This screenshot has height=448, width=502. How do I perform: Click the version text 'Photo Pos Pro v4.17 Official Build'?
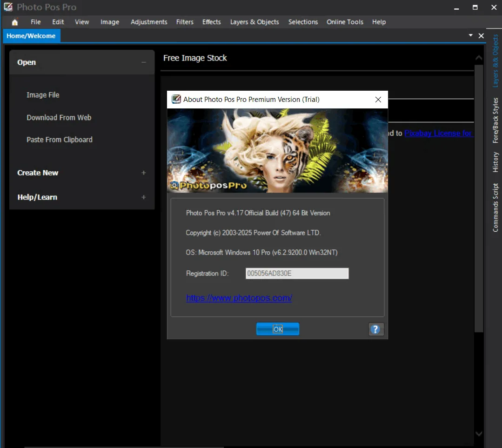[x=258, y=213]
